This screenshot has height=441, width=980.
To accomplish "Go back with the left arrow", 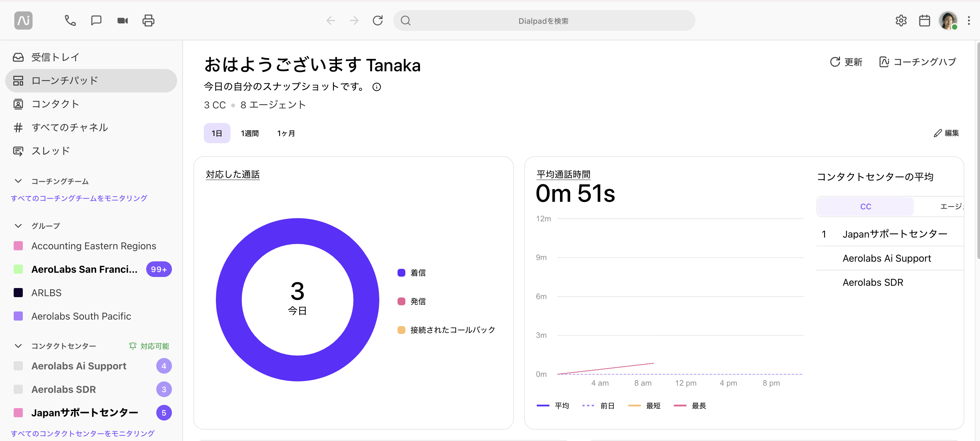I will coord(330,21).
